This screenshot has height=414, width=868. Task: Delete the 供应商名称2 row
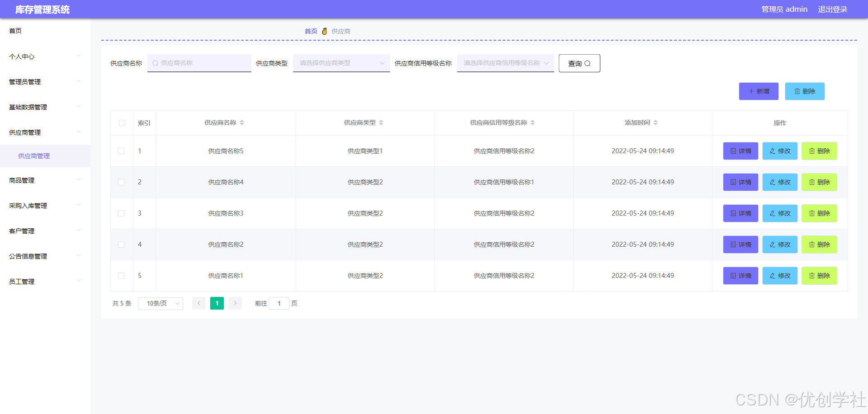click(819, 245)
